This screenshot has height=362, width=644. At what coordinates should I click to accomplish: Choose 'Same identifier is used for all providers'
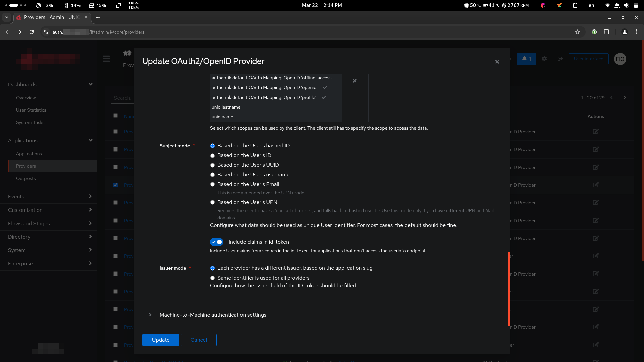click(x=212, y=278)
